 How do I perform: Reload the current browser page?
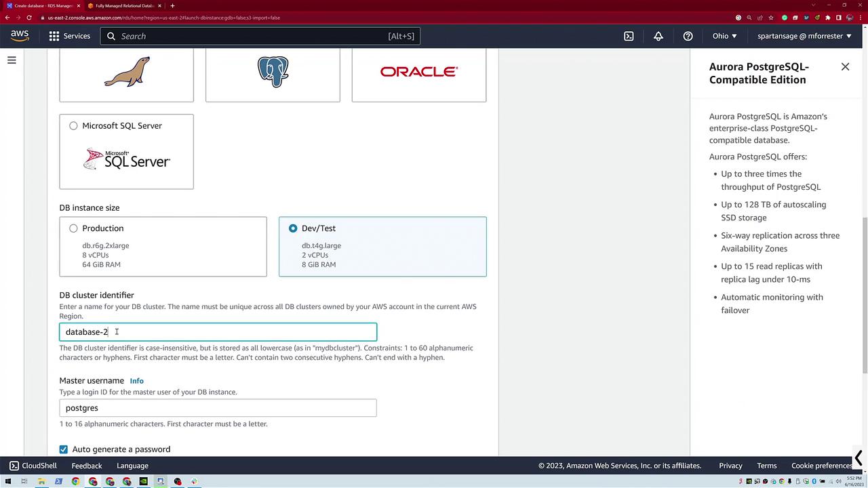click(29, 18)
